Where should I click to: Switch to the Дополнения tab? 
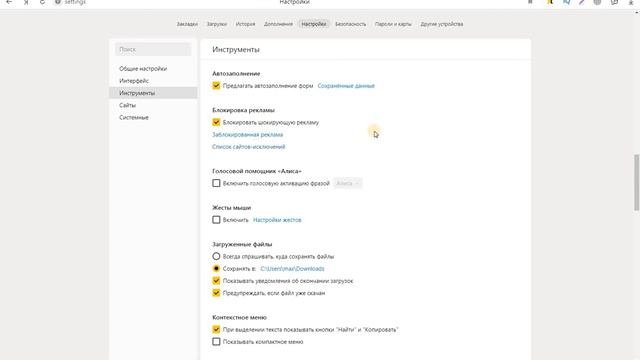pyautogui.click(x=278, y=24)
